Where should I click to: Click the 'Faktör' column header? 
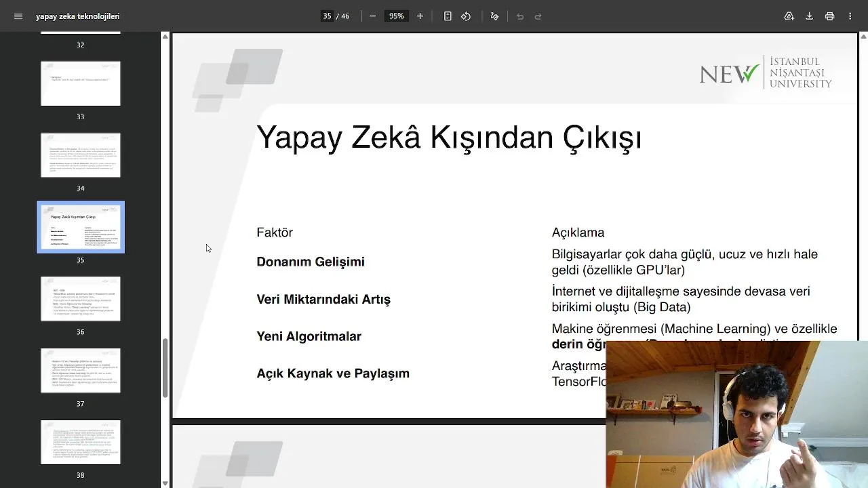point(275,232)
